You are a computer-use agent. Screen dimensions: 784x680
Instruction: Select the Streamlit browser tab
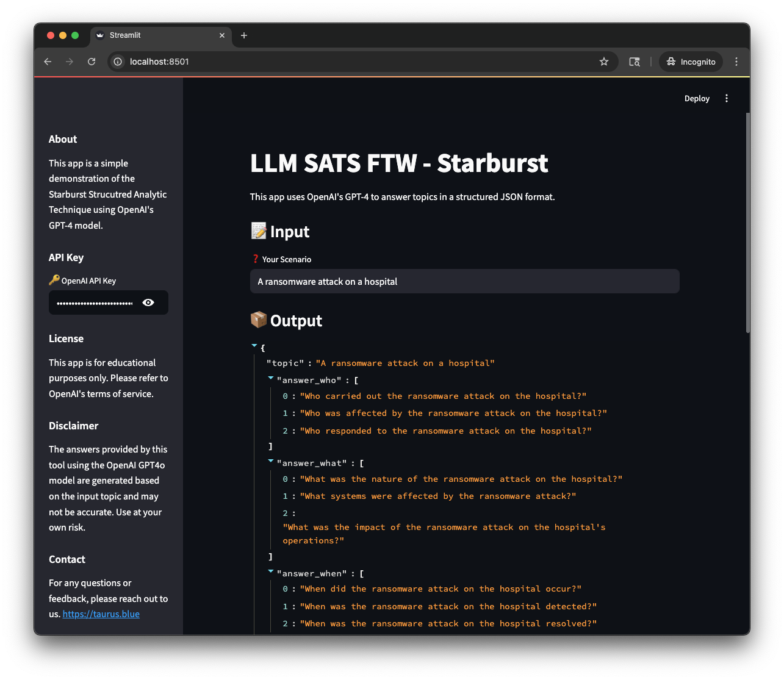(161, 35)
